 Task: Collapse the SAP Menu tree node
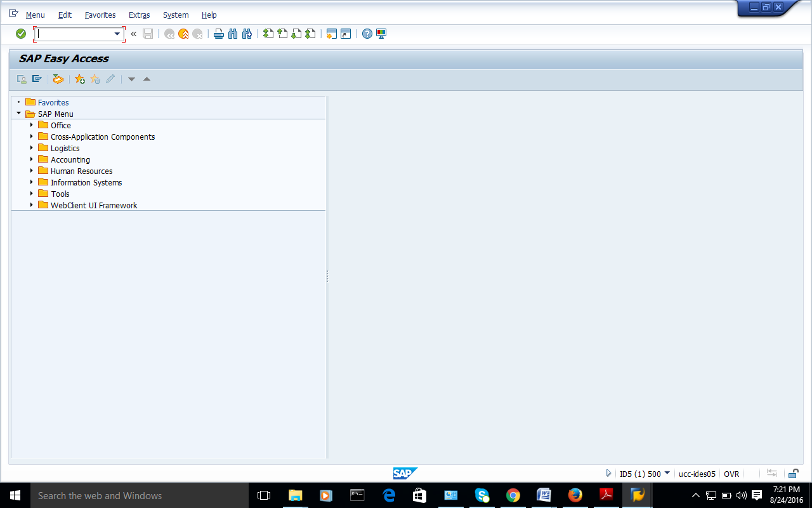click(x=19, y=114)
